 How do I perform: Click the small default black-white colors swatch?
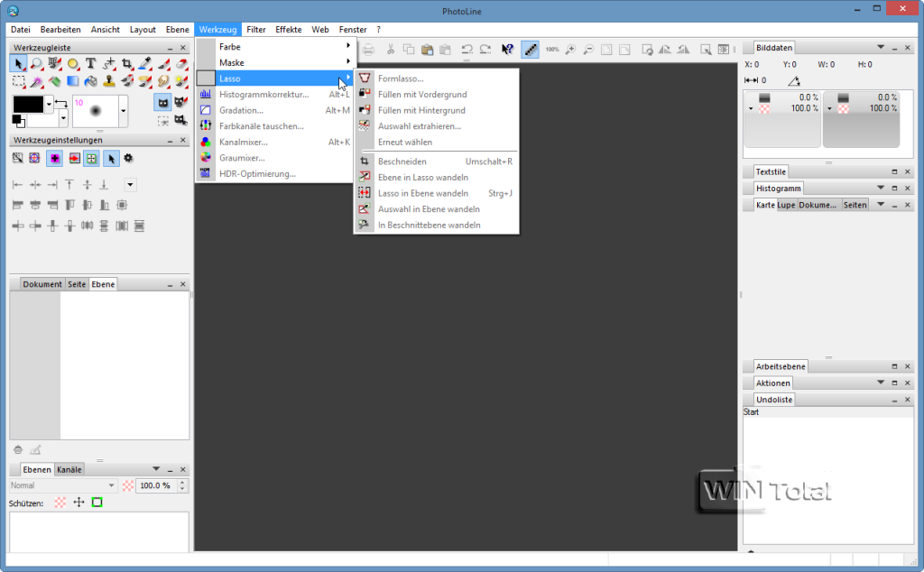click(x=19, y=121)
